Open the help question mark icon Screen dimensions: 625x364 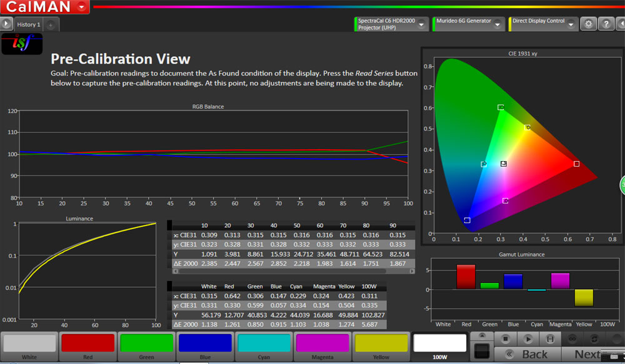(x=606, y=24)
